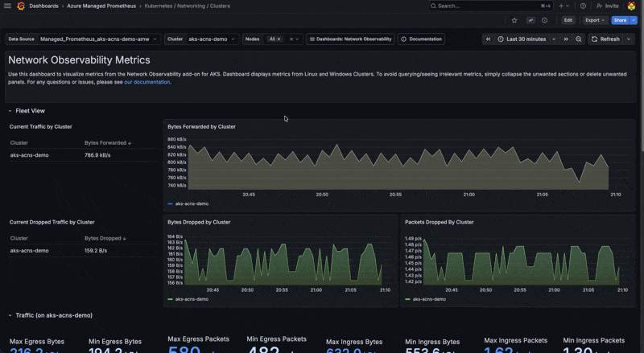Click the Edit dashboard button
The image size is (644, 353).
[x=568, y=20]
